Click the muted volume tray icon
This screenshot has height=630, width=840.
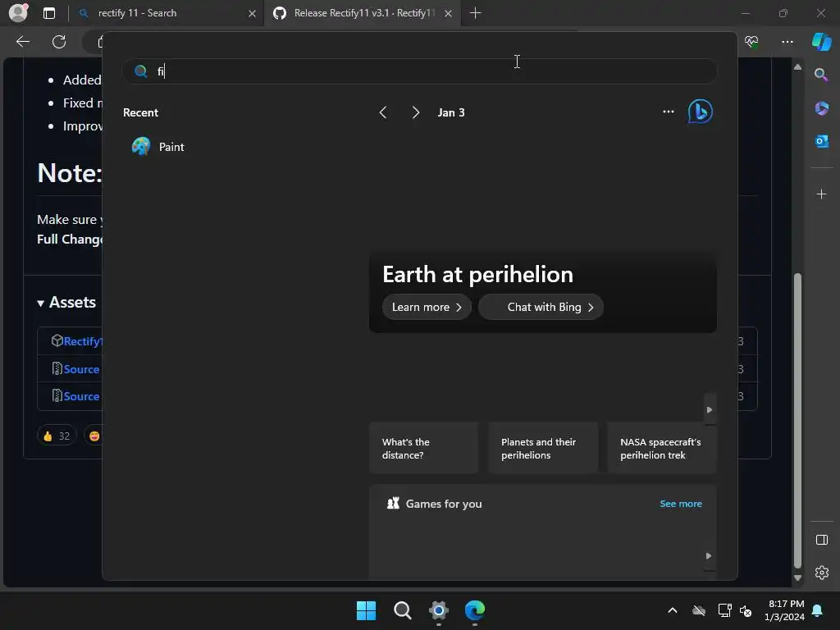[745, 610]
